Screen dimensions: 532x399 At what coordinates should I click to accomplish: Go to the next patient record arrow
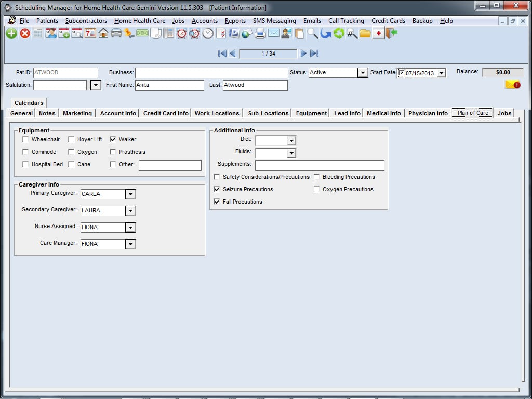click(303, 54)
